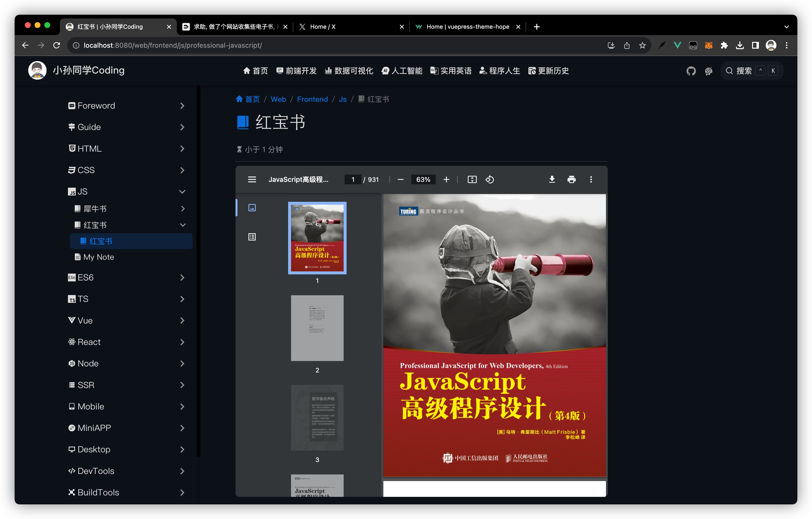
Task: Open the GitHub repository icon
Action: [x=691, y=71]
